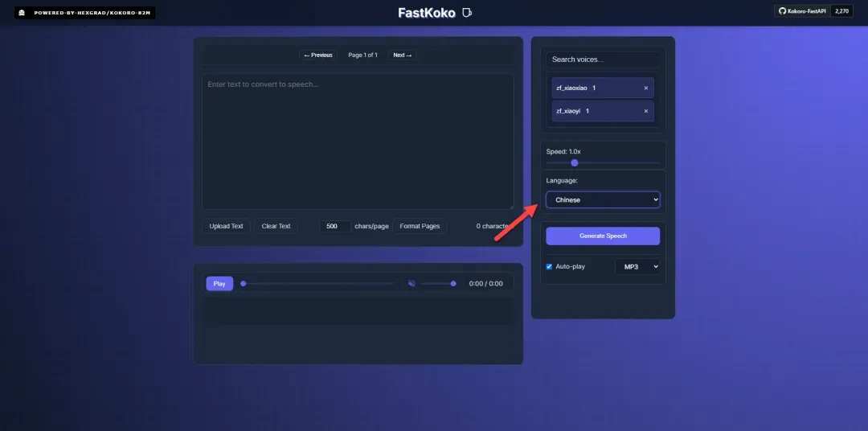Remove the zf_xiaoyi voice with its ×
868x431 pixels.
(x=645, y=111)
